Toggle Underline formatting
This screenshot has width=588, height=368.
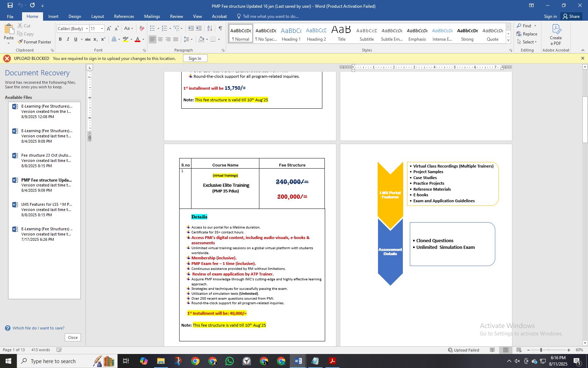[76, 40]
